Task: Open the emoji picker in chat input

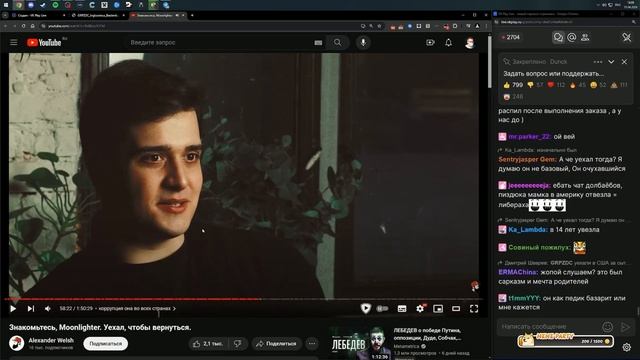Action: tap(608, 327)
